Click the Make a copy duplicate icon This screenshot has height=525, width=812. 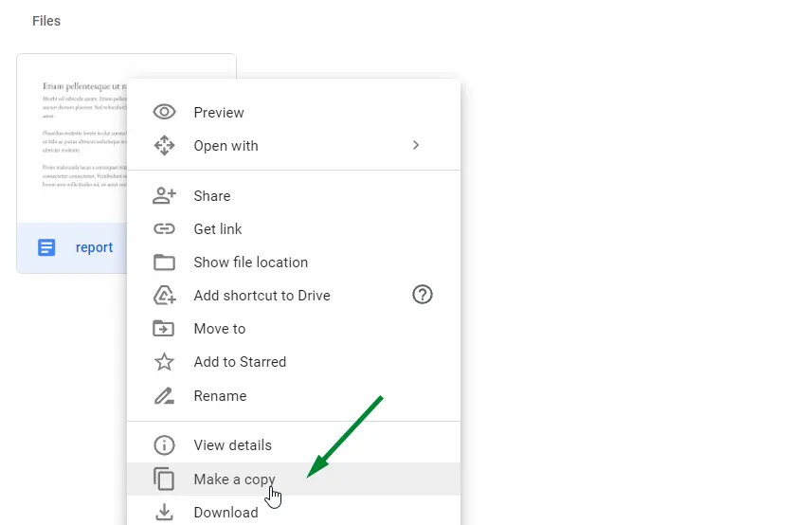click(164, 479)
